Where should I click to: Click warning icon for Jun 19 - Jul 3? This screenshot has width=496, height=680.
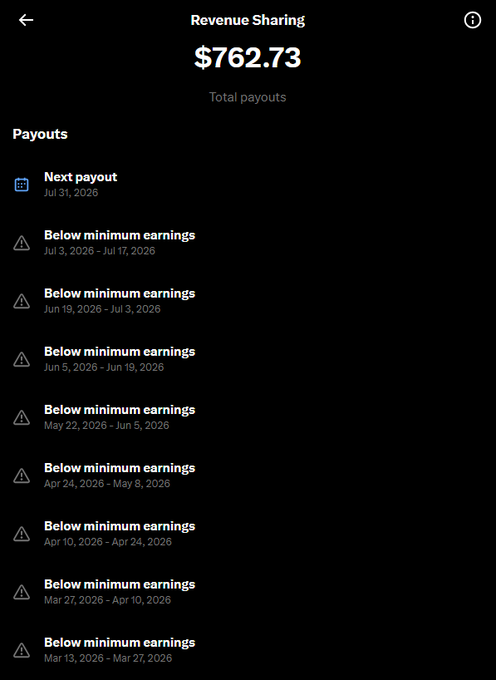pos(22,301)
